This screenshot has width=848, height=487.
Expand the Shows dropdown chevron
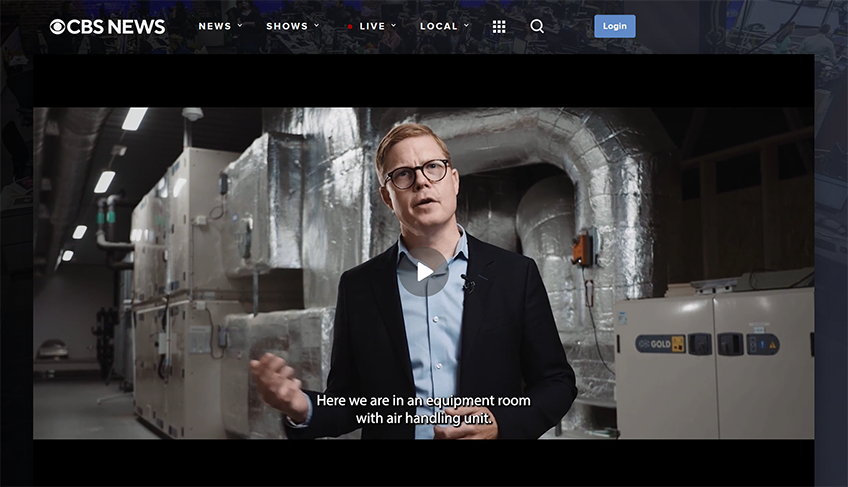pos(316,25)
